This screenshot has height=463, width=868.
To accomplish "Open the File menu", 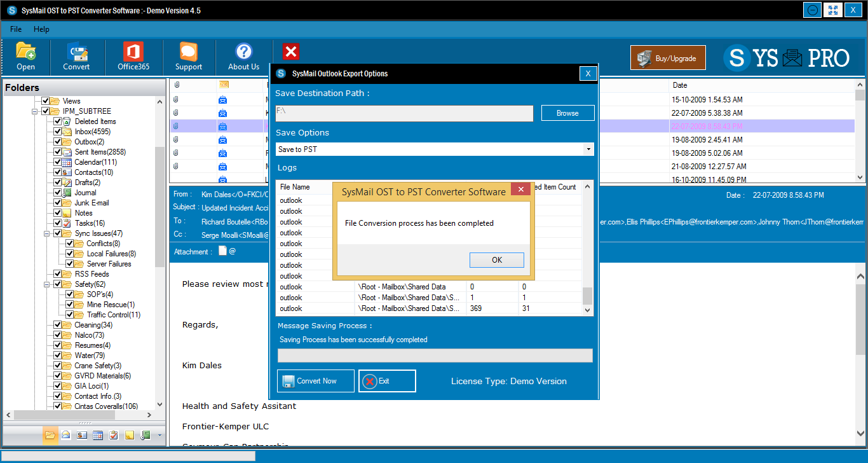I will 16,29.
